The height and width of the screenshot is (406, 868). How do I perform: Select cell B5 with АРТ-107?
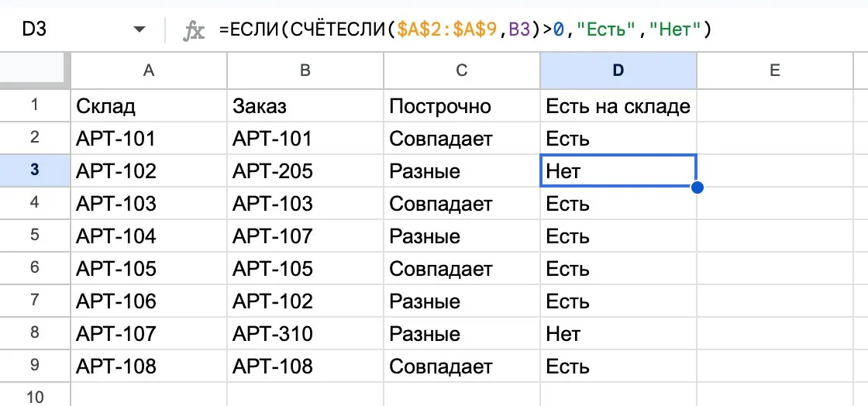305,236
